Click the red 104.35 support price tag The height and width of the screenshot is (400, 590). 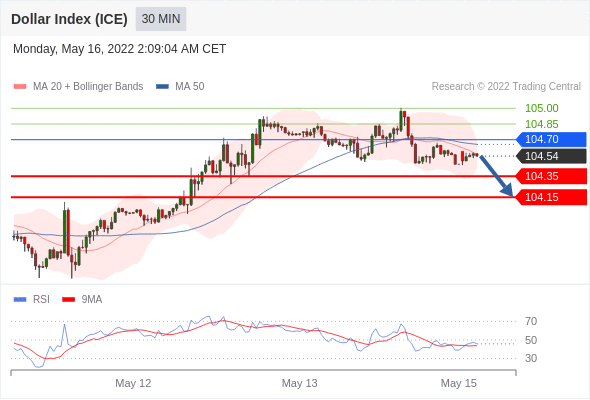pos(551,176)
